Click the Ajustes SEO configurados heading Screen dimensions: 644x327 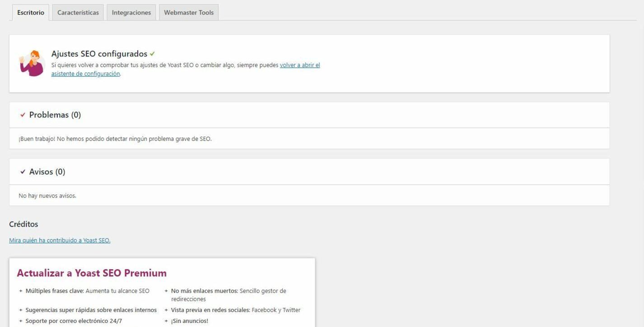99,54
